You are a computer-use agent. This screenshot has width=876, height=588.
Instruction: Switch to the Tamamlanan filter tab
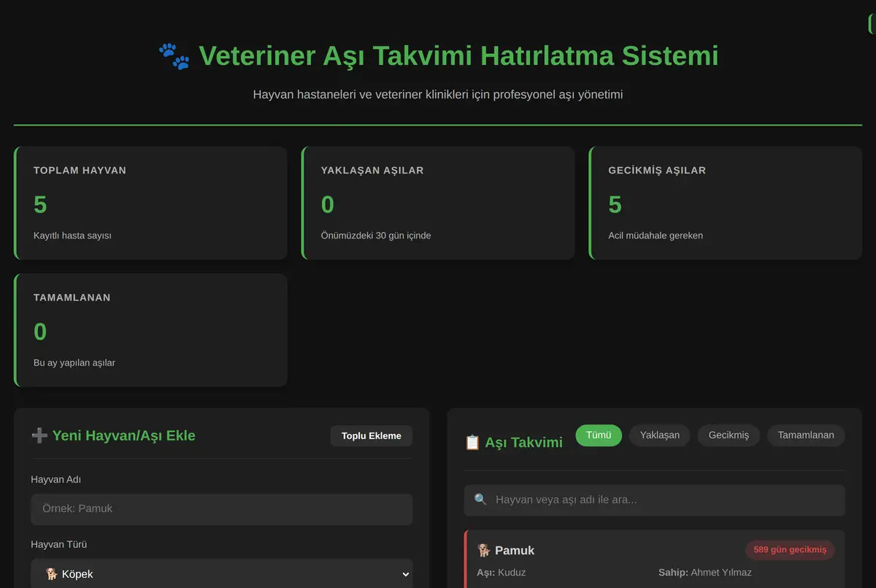[806, 435]
